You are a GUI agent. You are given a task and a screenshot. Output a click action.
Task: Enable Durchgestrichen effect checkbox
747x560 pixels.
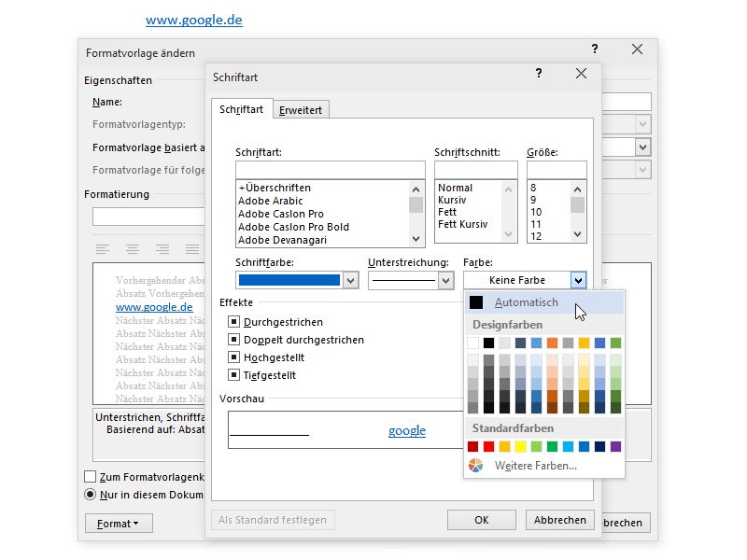[x=233, y=322]
